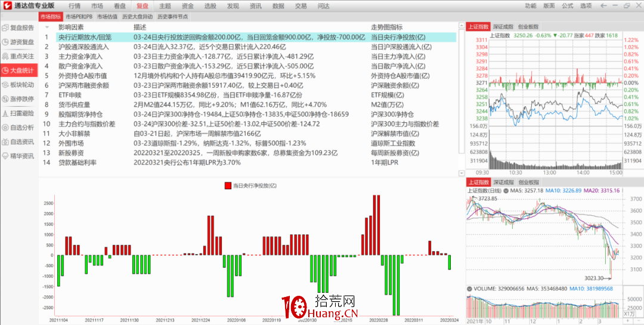Open 扫雷避险 in the sidebar
Image resolution: width=644 pixels, height=325 pixels.
pyautogui.click(x=19, y=113)
